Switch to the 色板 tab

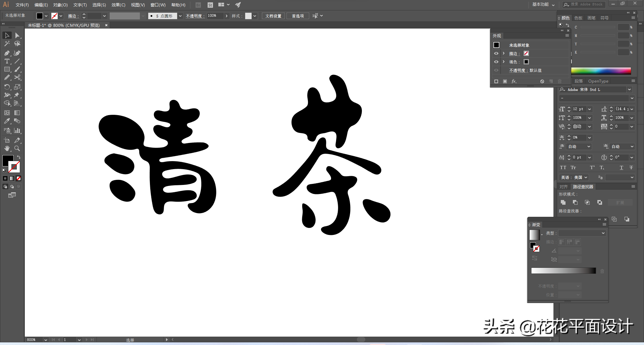click(x=578, y=18)
